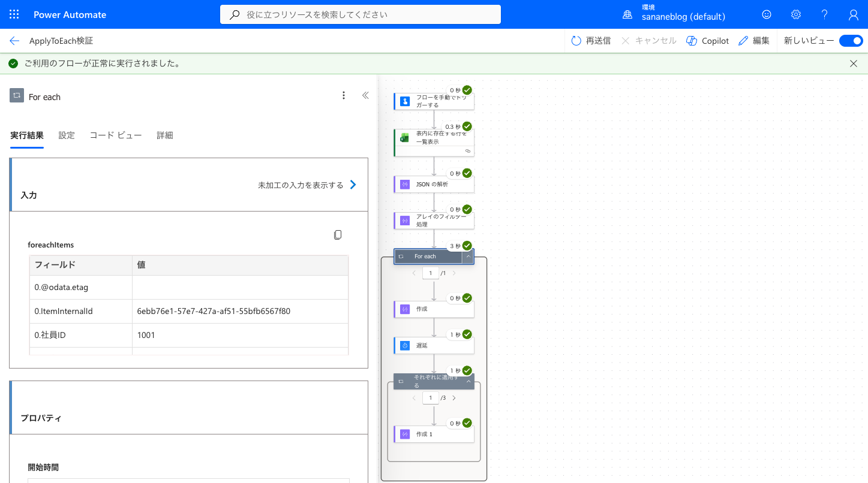
Task: Open the For each panel more options menu
Action: point(344,95)
